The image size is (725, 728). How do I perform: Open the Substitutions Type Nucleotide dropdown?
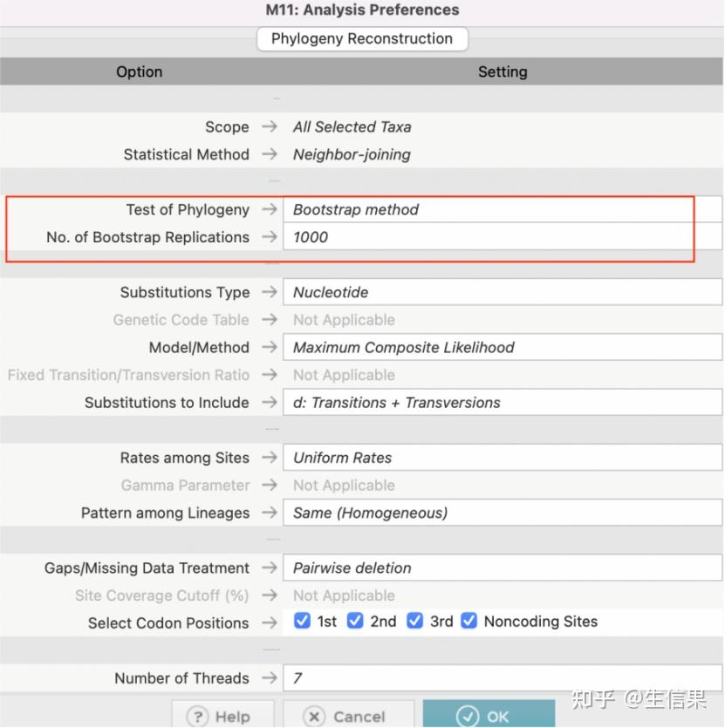click(503, 292)
